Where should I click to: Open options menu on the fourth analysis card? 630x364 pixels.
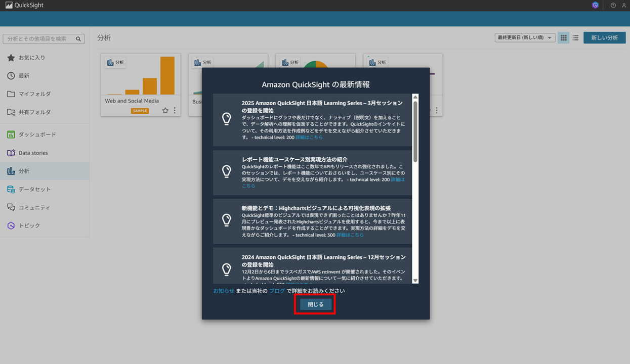437,111
